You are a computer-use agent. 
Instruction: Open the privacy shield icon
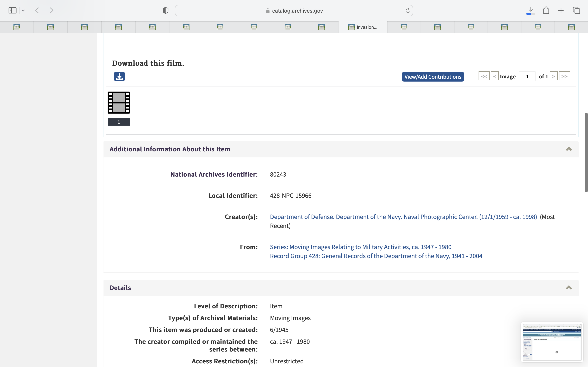tap(165, 10)
